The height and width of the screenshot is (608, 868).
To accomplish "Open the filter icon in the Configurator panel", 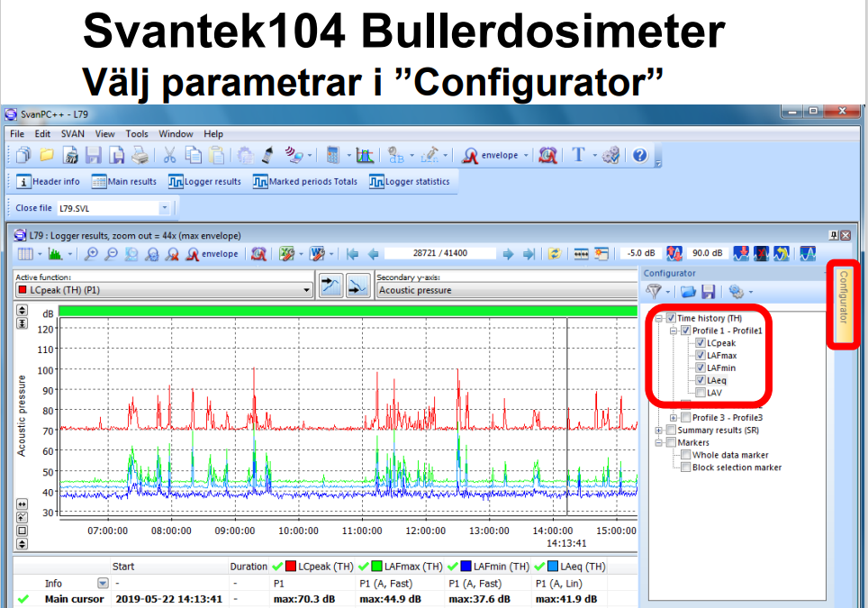I will [x=656, y=292].
